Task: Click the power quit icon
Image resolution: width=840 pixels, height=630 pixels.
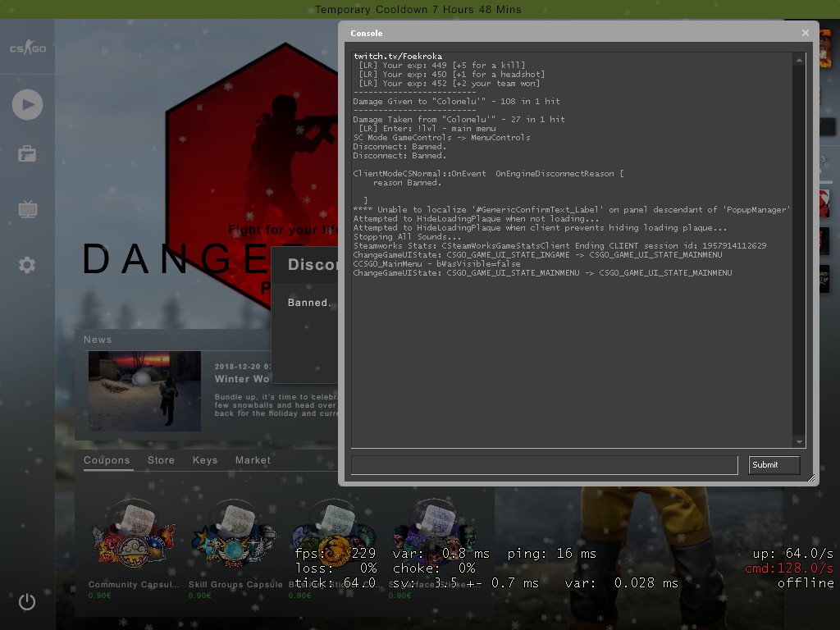Action: [x=27, y=601]
